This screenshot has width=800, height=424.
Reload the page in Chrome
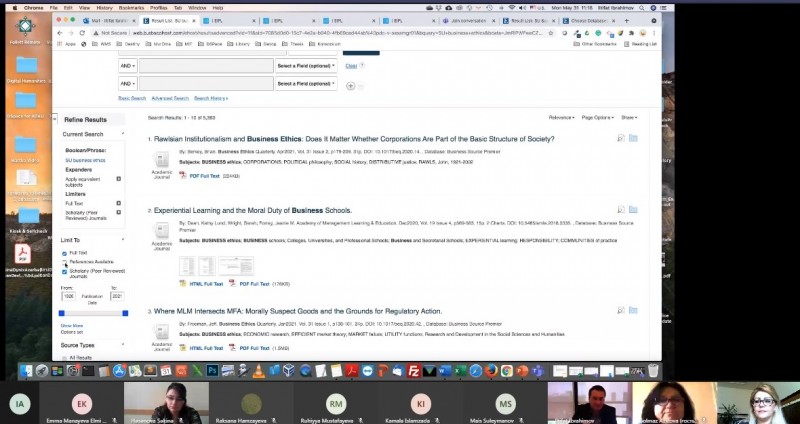coord(82,33)
